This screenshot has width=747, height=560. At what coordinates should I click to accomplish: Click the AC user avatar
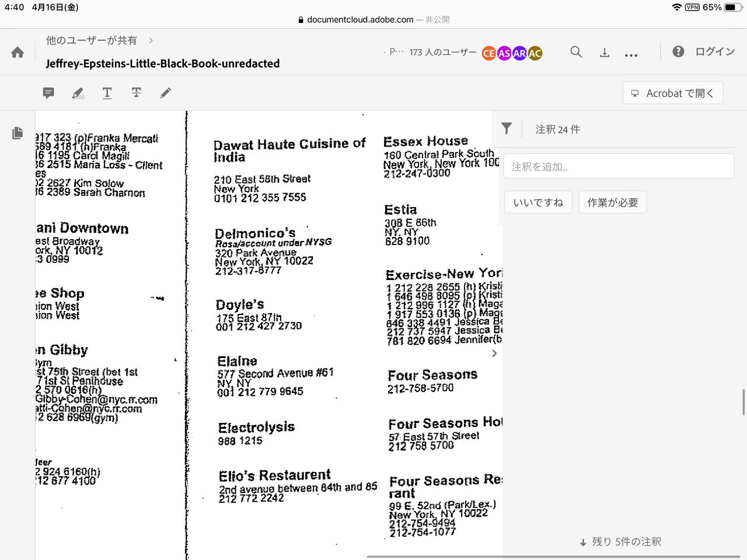[x=535, y=53]
